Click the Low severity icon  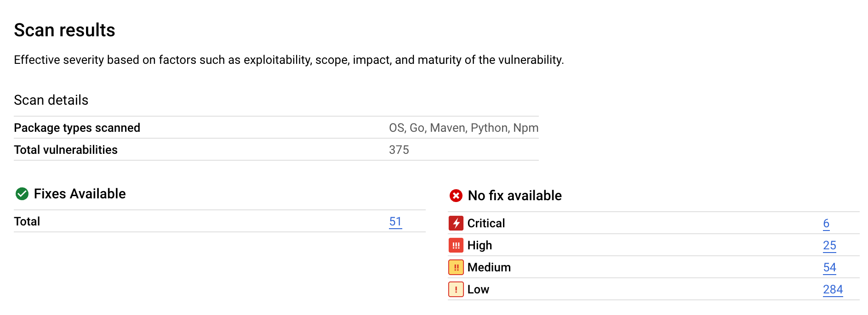456,289
